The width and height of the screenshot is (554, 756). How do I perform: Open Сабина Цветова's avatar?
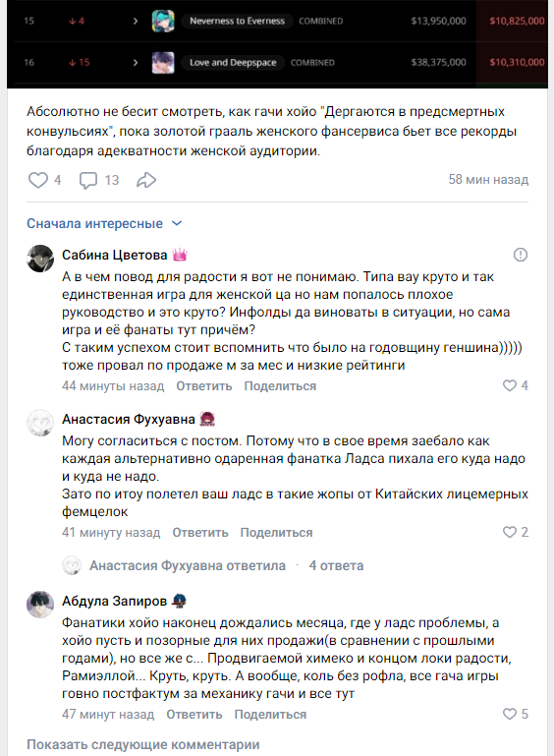click(x=40, y=259)
